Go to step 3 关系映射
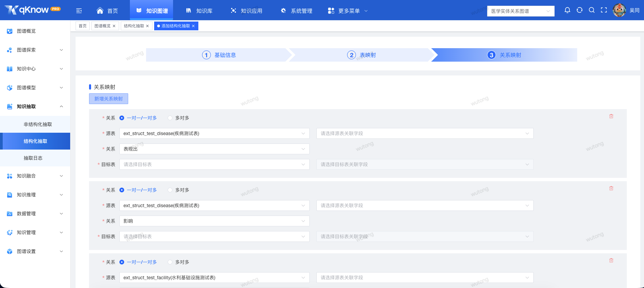Image resolution: width=644 pixels, height=288 pixels. click(504, 55)
